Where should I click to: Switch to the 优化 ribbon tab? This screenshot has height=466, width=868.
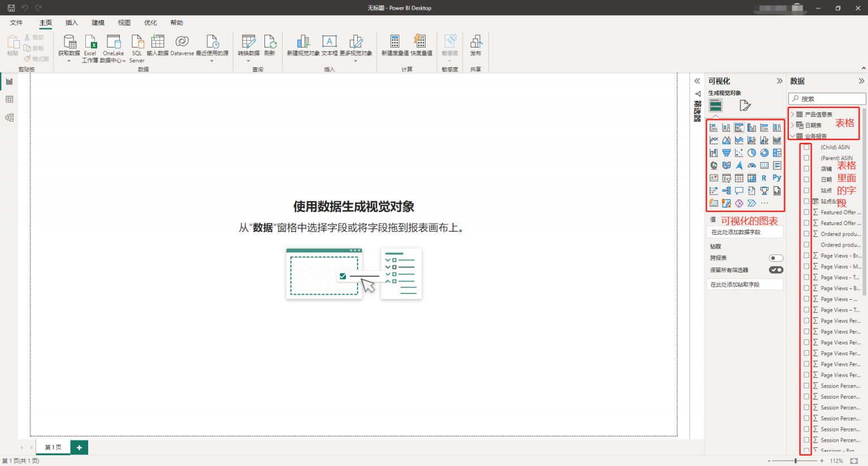[150, 23]
